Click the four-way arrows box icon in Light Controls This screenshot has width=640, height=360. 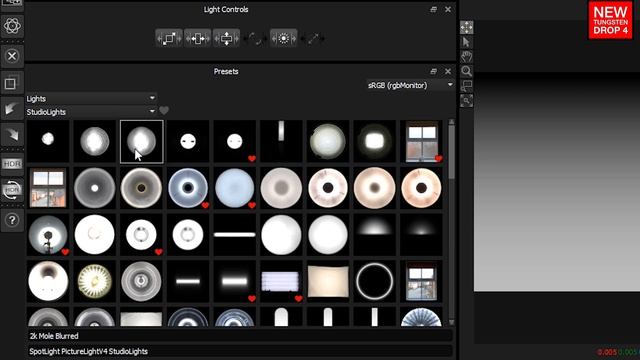226,38
